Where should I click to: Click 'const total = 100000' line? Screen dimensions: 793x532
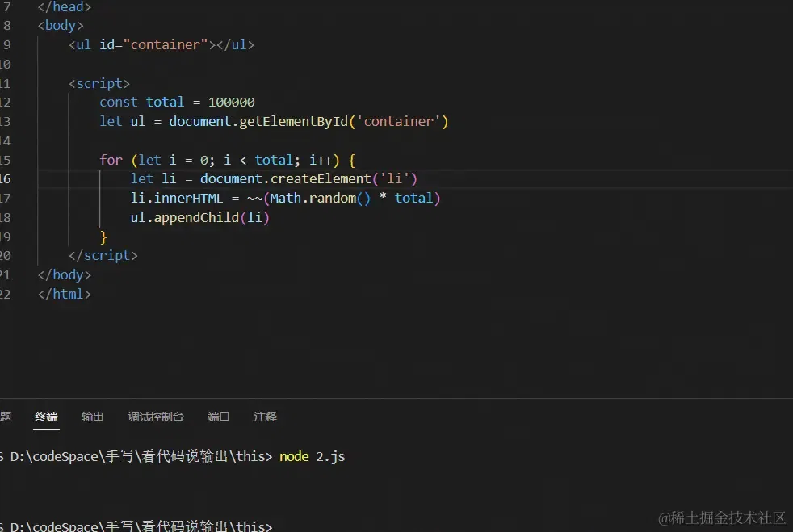[177, 103]
